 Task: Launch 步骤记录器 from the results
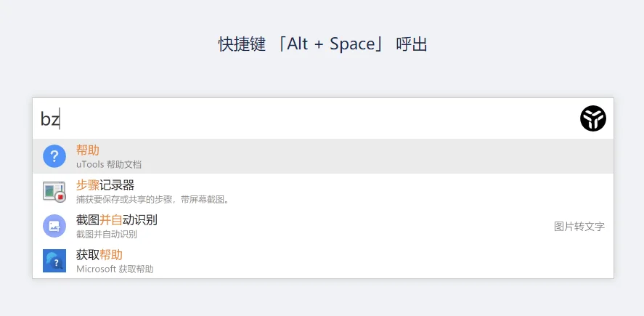[105, 185]
